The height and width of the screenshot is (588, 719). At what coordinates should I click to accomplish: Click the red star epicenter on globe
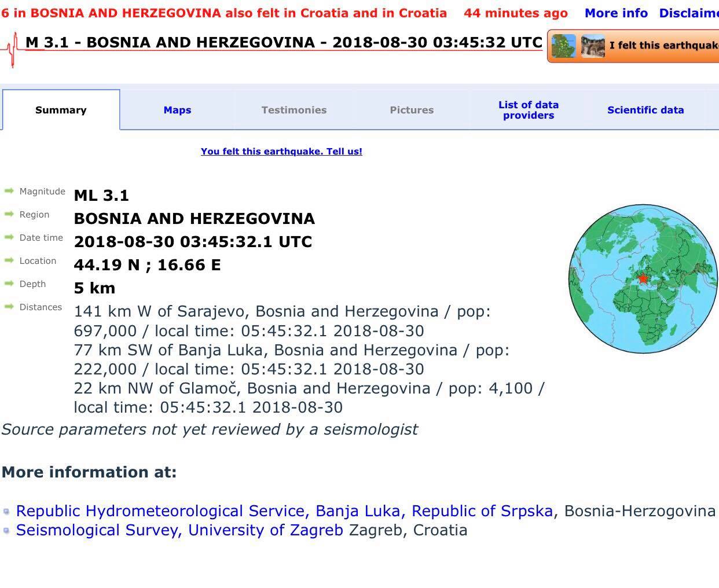point(643,278)
